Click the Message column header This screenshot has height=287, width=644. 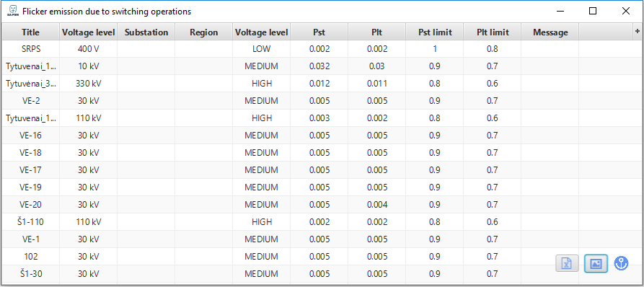pyautogui.click(x=550, y=32)
